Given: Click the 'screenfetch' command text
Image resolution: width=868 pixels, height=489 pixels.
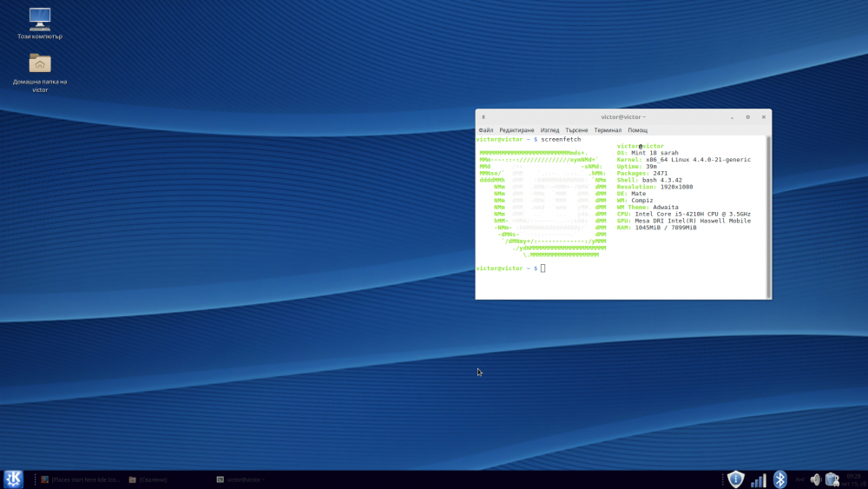Looking at the screenshot, I should pyautogui.click(x=561, y=140).
